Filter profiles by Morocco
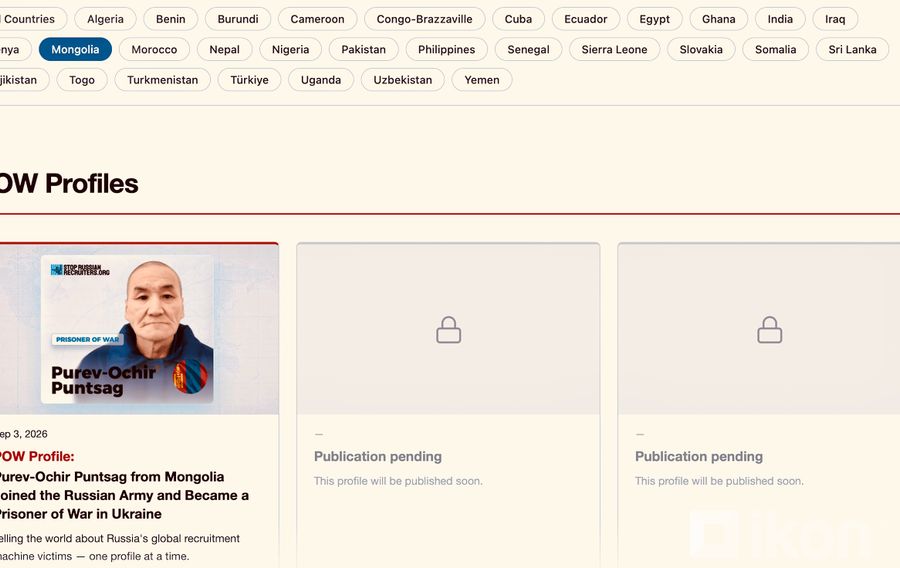Viewport: 900px width, 568px height. click(154, 49)
